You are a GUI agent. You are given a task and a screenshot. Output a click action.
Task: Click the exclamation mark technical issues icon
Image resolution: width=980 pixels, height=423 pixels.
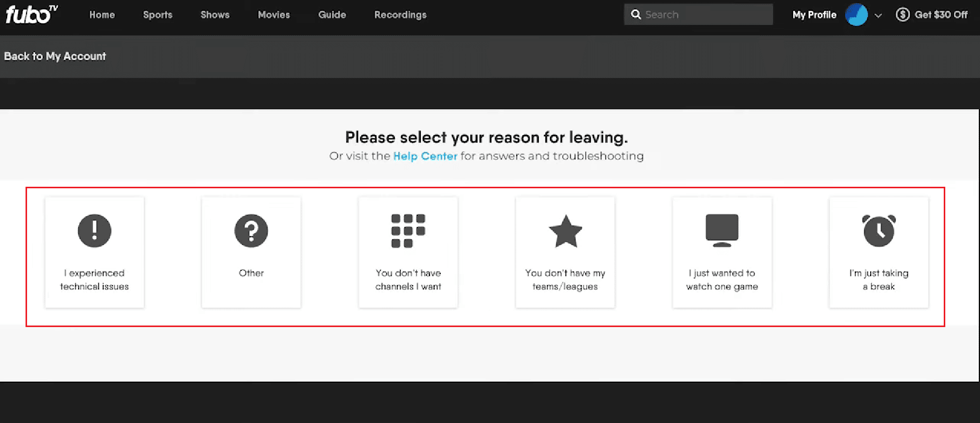coord(94,231)
